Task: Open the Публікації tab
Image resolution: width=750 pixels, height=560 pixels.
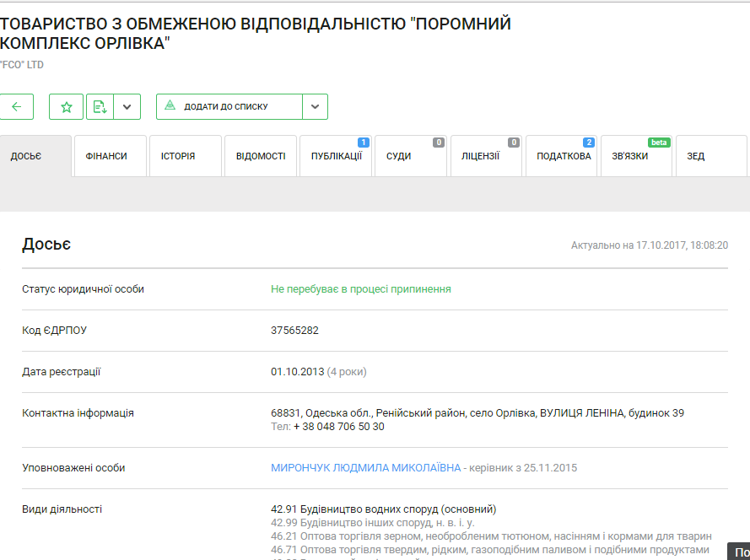Action: (336, 156)
